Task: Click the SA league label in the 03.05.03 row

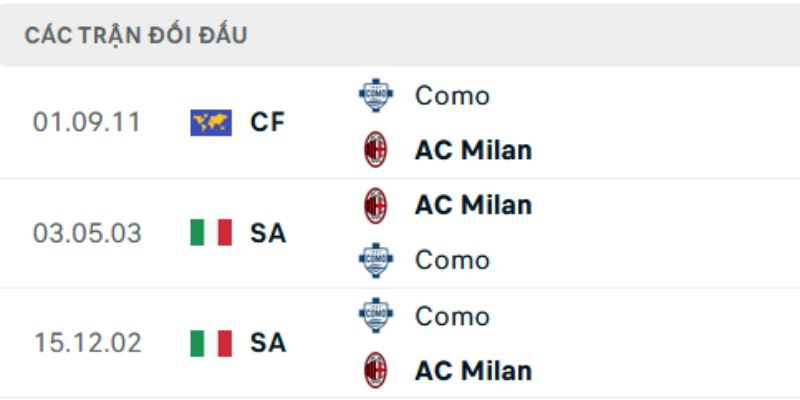Action: pyautogui.click(x=267, y=233)
